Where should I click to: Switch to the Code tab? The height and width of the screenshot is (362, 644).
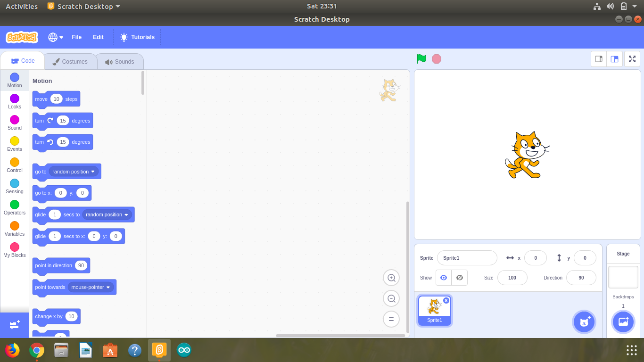coord(23,61)
